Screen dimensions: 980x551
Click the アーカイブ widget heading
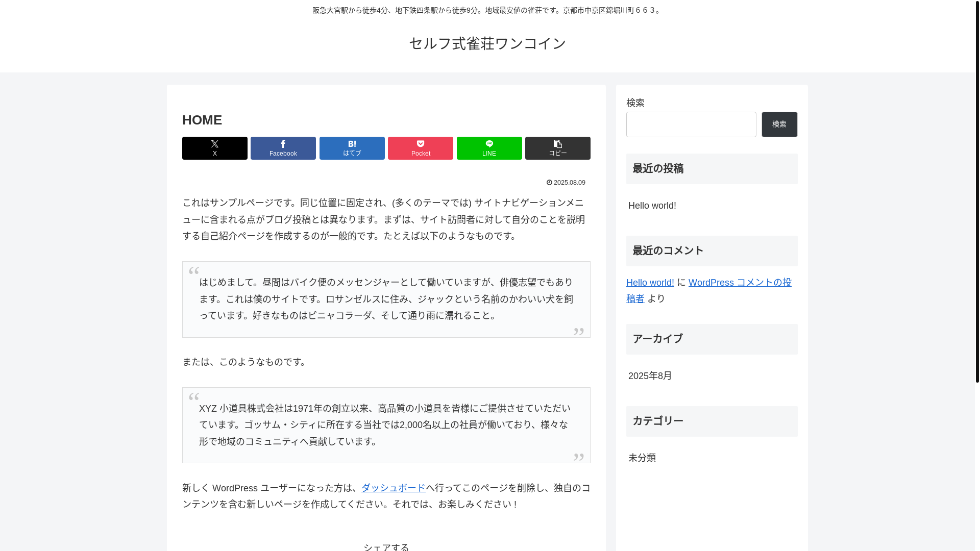[x=712, y=339]
